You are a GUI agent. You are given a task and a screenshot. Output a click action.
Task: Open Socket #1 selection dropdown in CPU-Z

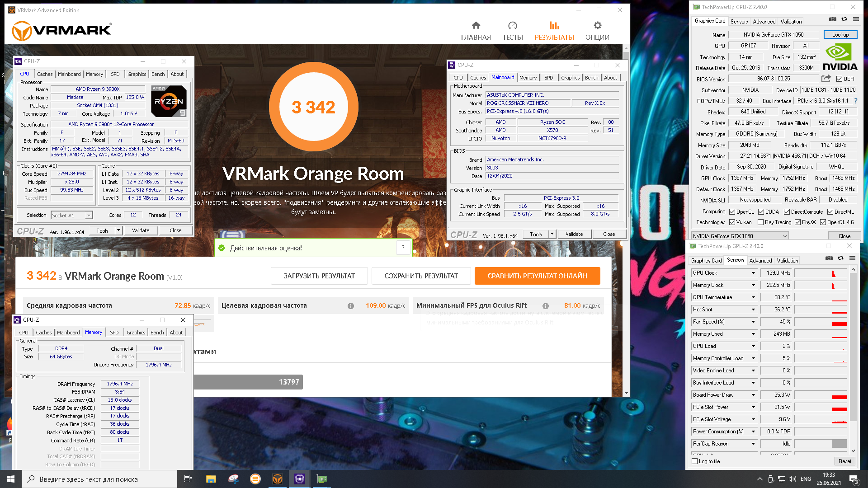point(72,216)
